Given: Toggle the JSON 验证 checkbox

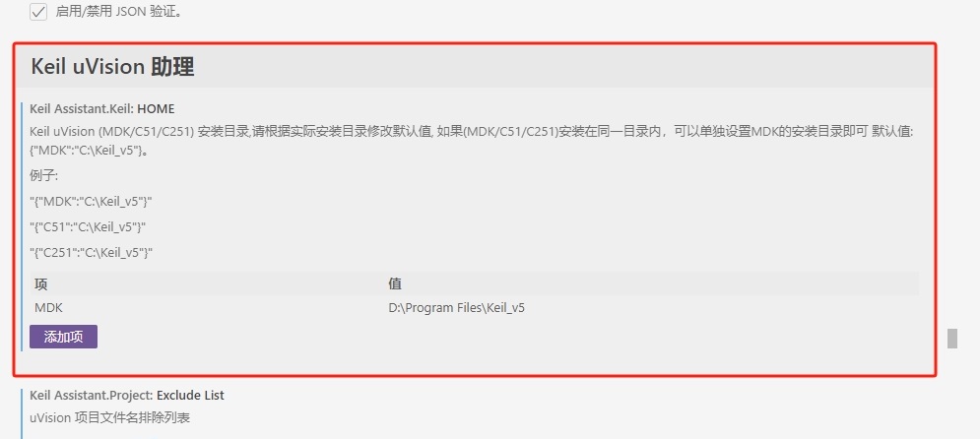Looking at the screenshot, I should tap(38, 12).
